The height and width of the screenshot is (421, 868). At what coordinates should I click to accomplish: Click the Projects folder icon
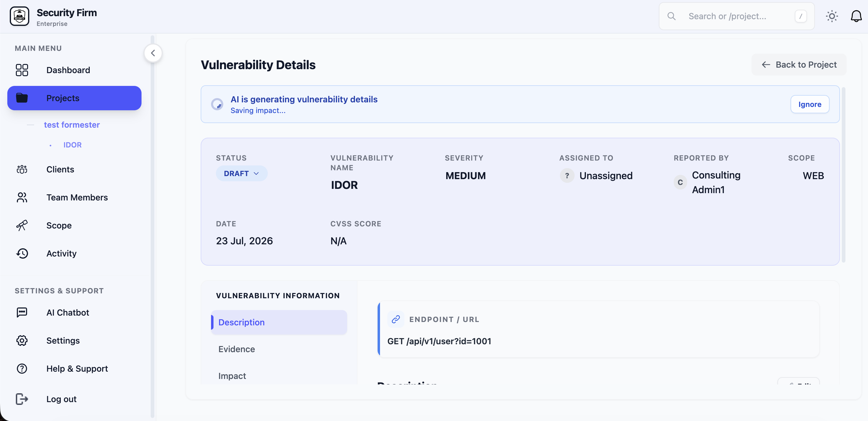[22, 98]
